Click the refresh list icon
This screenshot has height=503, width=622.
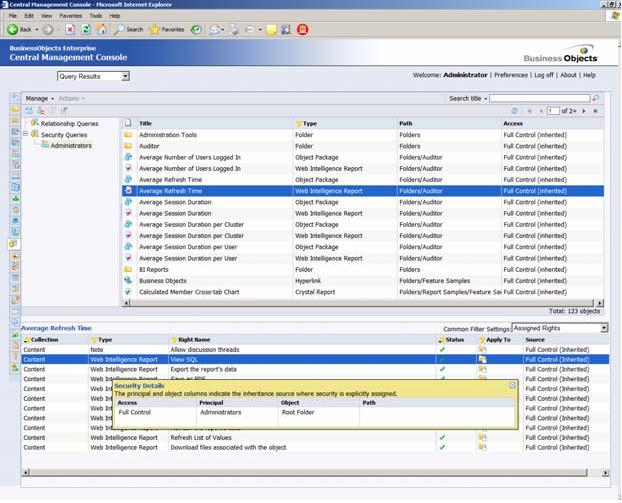point(515,111)
